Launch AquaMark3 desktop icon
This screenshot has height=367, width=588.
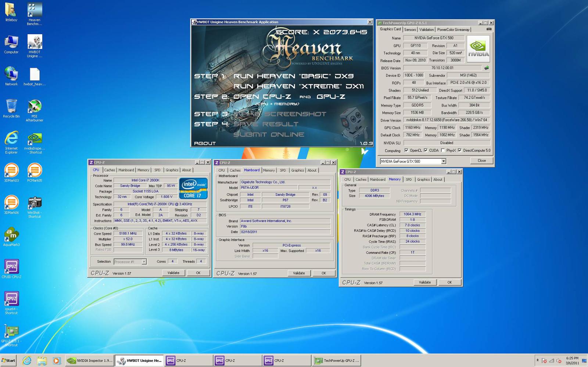11,237
